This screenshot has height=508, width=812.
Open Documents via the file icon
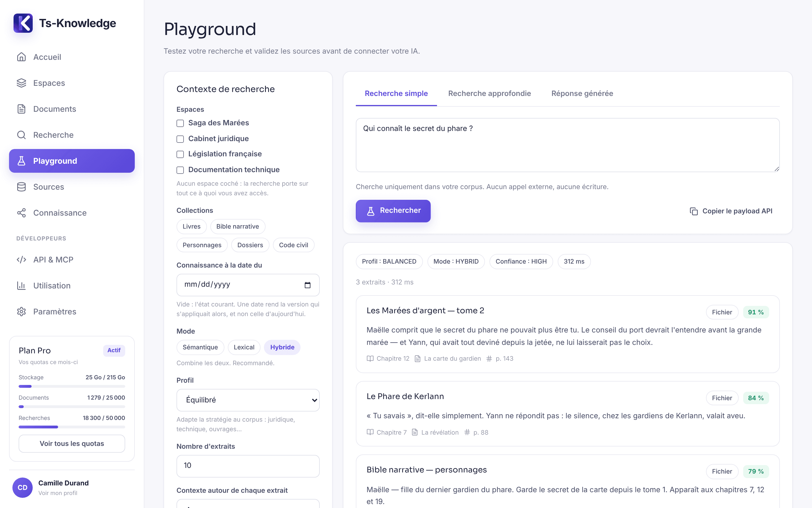pos(21,109)
